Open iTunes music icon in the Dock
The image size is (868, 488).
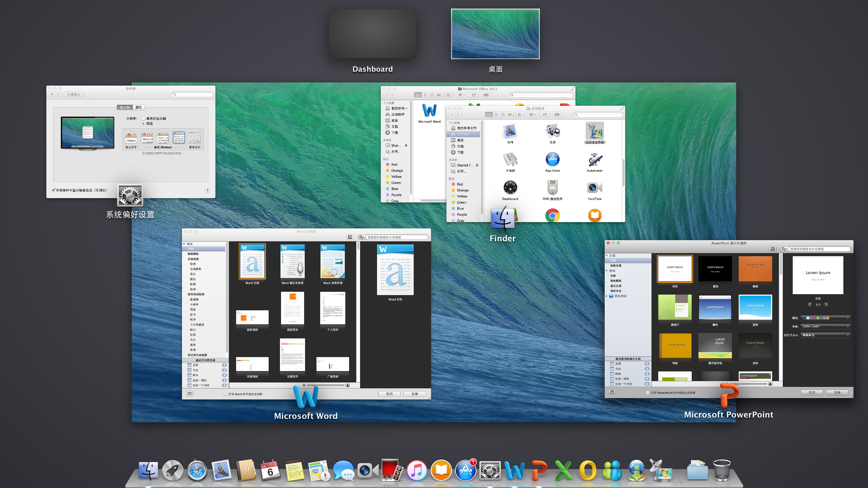416,470
